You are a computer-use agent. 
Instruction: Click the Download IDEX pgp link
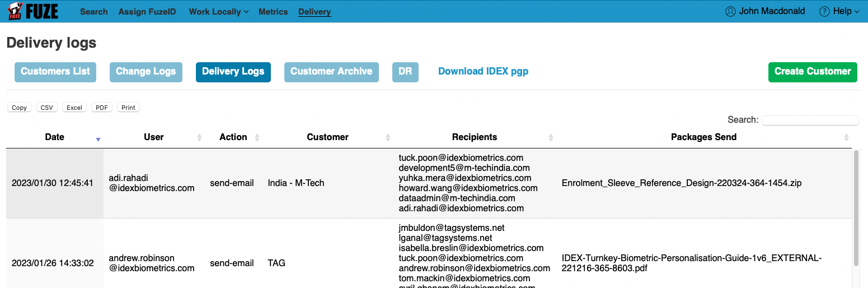[x=483, y=71]
